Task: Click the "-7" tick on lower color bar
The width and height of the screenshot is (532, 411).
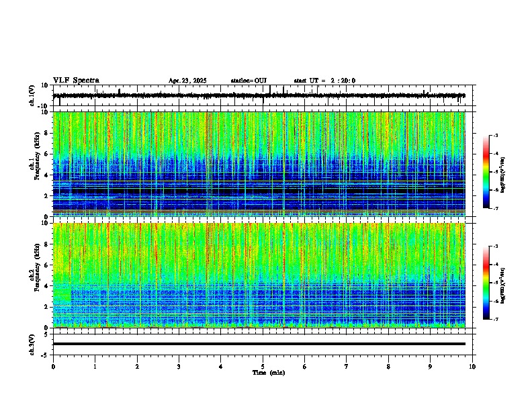Action: click(495, 319)
